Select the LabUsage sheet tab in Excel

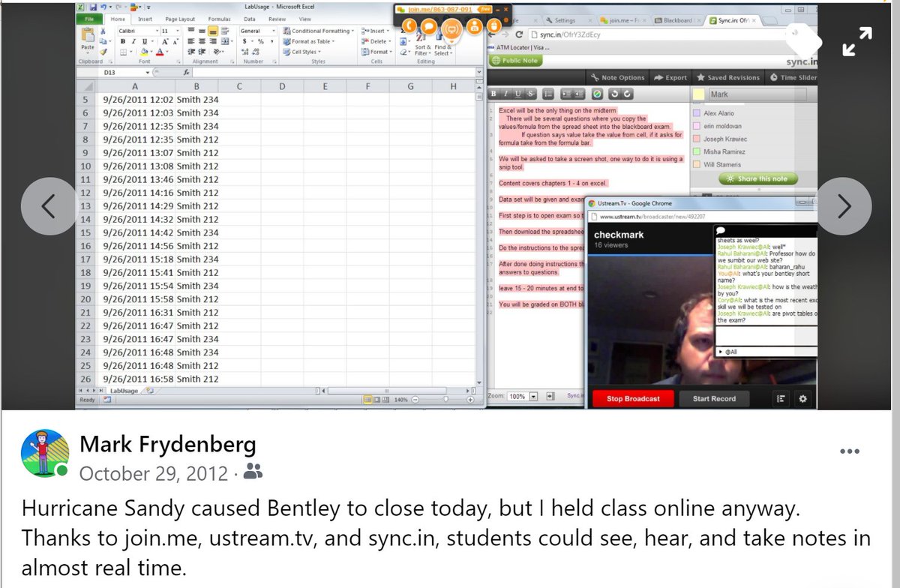(125, 390)
